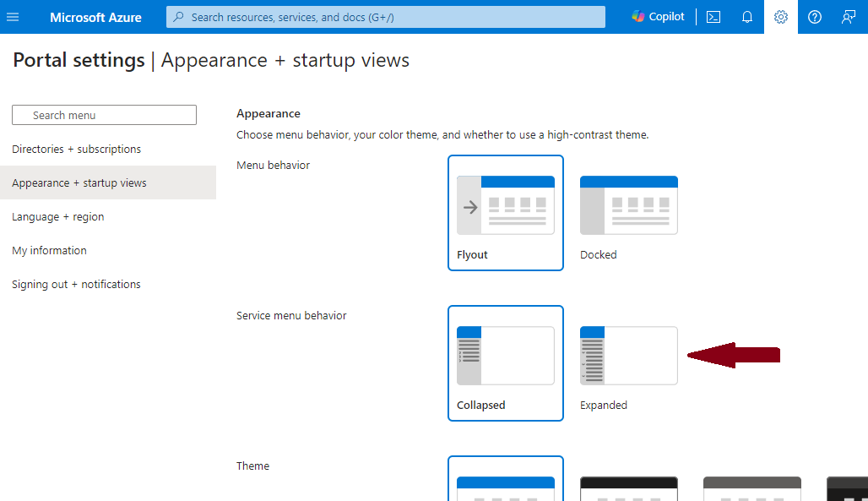
Task: Click the settings gear icon
Action: coord(780,17)
